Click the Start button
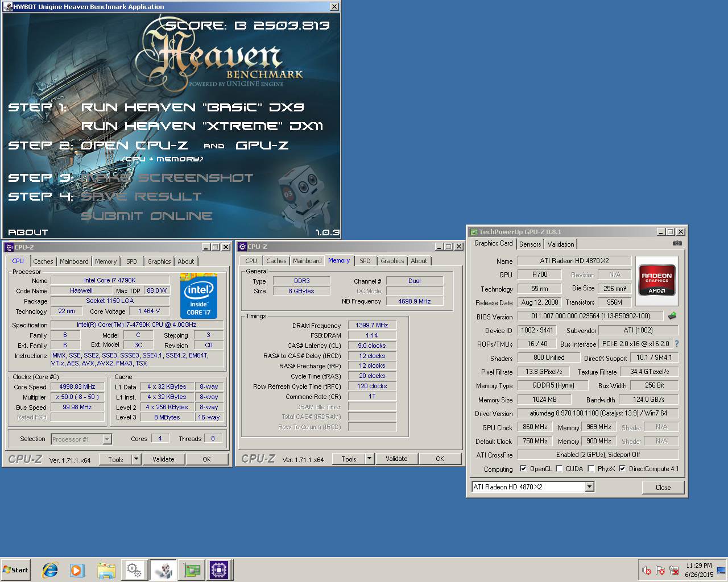The height and width of the screenshot is (582, 728). pos(15,570)
